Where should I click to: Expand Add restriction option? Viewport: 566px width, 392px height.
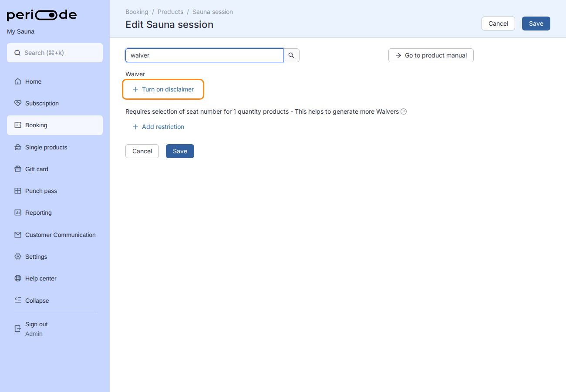click(158, 127)
